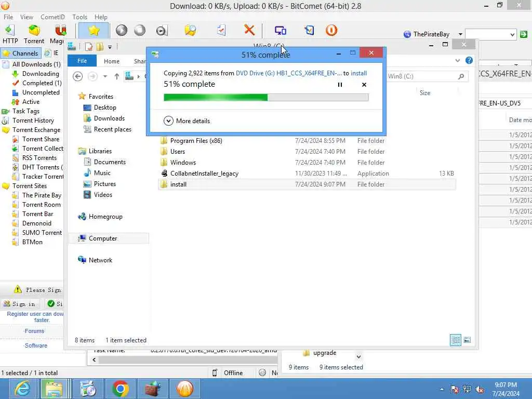Switch to Large icons view in Explorer

point(467,340)
